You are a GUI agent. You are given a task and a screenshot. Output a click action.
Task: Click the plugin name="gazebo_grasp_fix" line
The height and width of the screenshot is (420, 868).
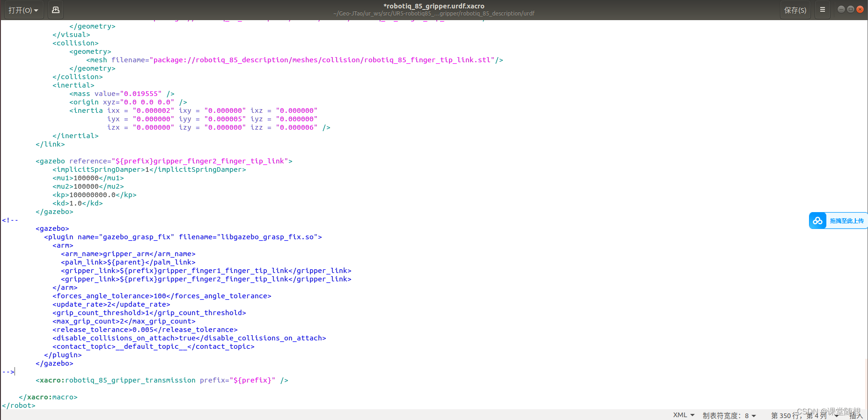183,237
